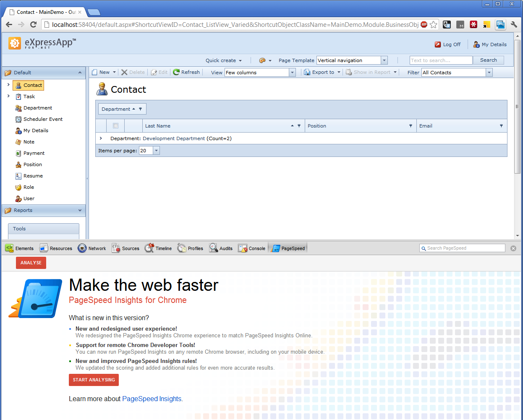Open the Chrome wrench settings menu
The image size is (523, 420).
pyautogui.click(x=514, y=25)
